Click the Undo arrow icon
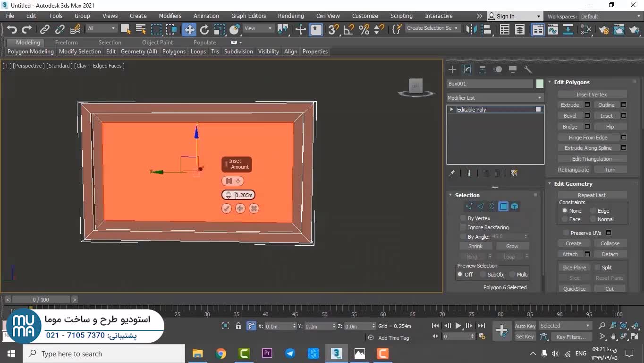 pyautogui.click(x=12, y=30)
